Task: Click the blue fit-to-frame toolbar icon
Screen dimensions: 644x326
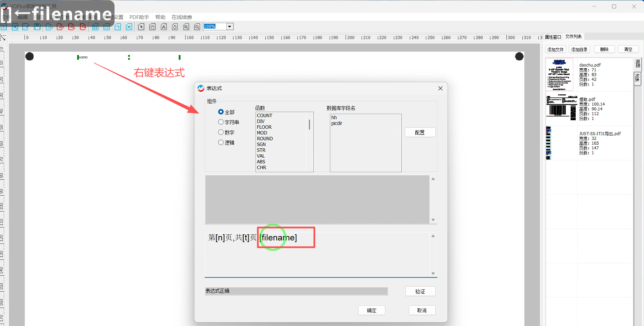Action: (x=129, y=27)
